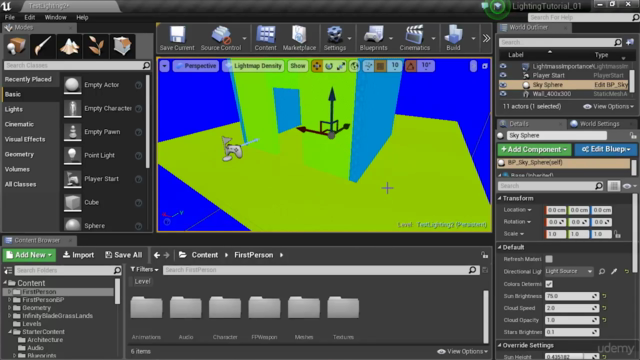Toggle visibility of LightmassImportance actor
640x360 pixels.
[503, 66]
